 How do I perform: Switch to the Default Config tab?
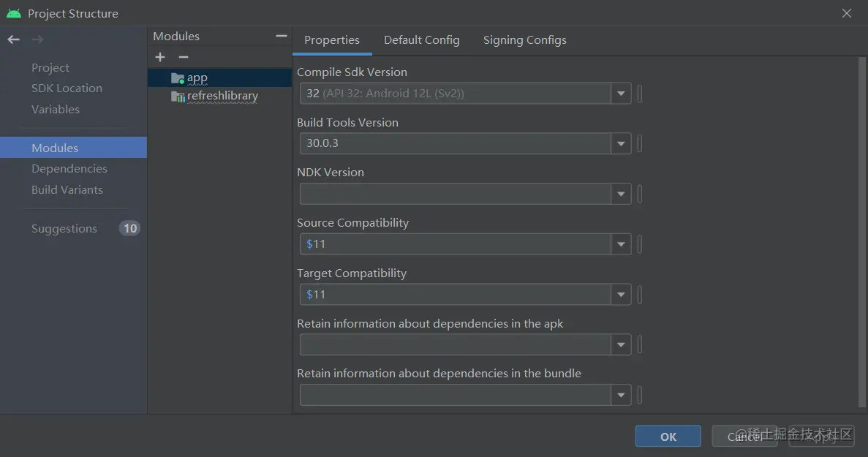click(422, 40)
